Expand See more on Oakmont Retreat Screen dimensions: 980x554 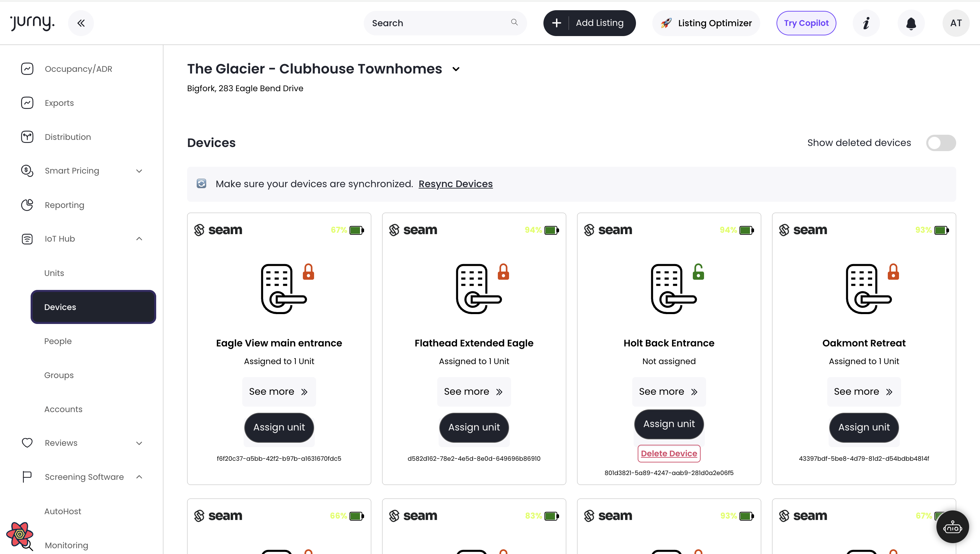(864, 392)
